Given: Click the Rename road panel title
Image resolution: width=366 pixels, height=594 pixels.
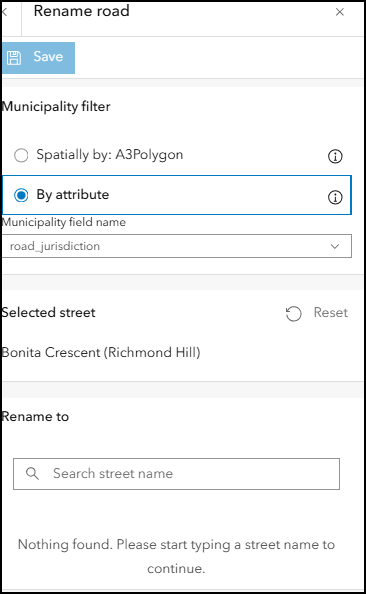Looking at the screenshot, I should [x=81, y=11].
